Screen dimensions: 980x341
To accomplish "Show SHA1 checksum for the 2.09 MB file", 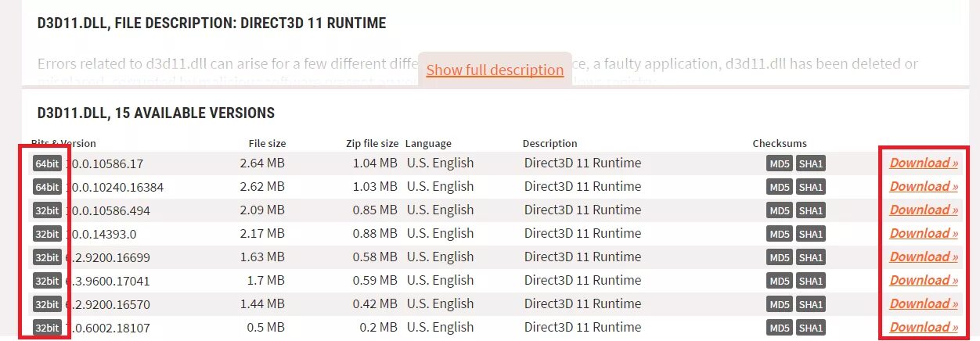I will tap(810, 211).
